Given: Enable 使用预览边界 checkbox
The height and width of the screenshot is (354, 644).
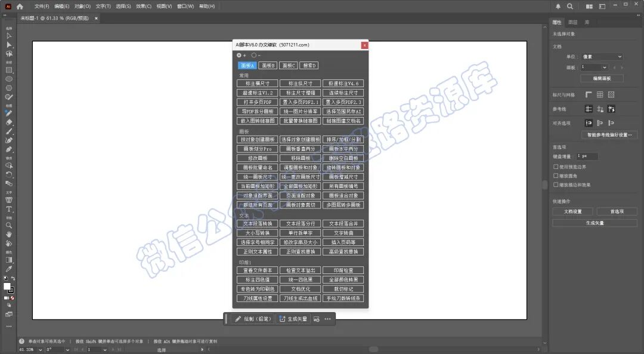Looking at the screenshot, I should click(556, 167).
